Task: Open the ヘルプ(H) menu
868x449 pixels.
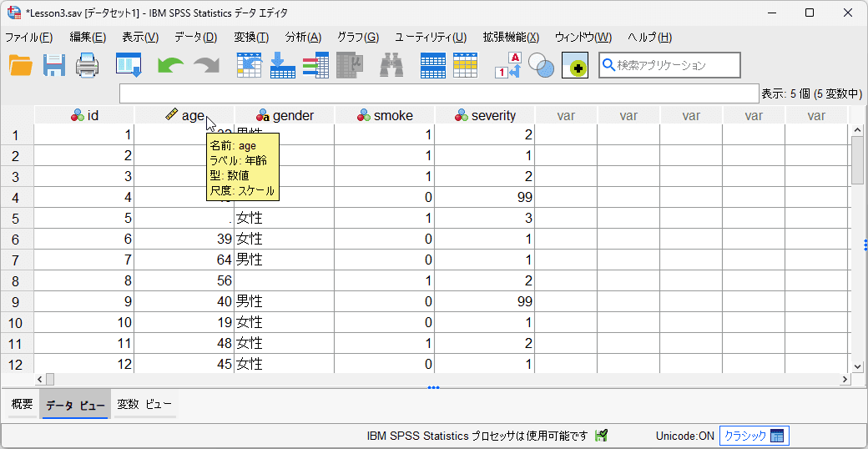Action: pos(650,38)
